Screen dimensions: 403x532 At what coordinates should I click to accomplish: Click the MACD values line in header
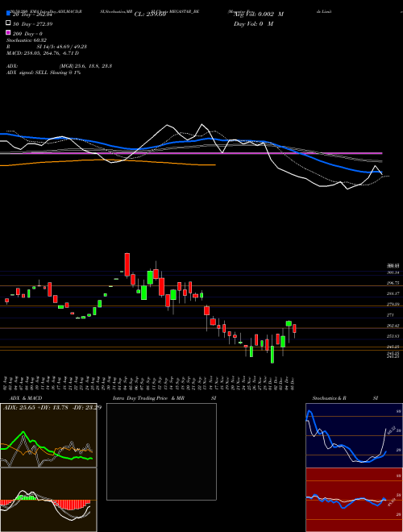(43, 53)
